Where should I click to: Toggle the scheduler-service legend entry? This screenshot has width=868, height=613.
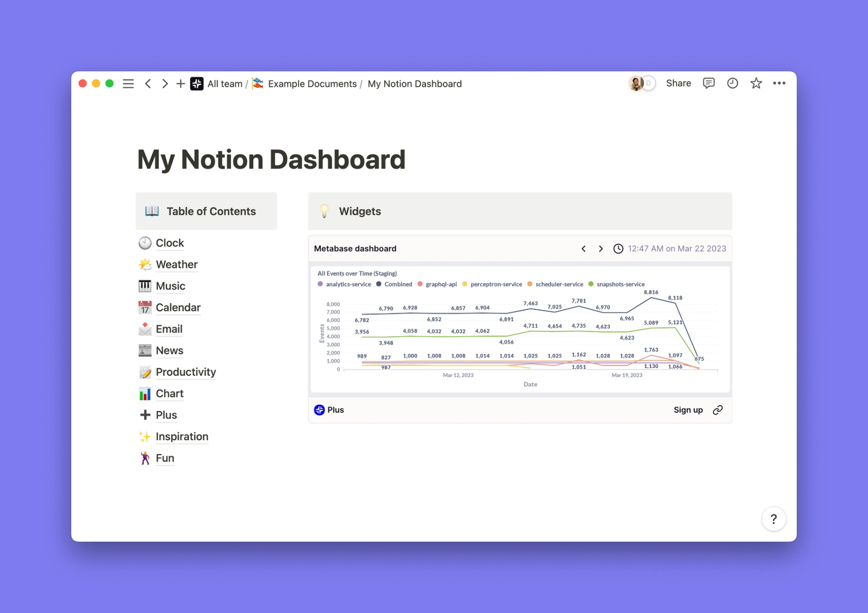click(x=555, y=284)
